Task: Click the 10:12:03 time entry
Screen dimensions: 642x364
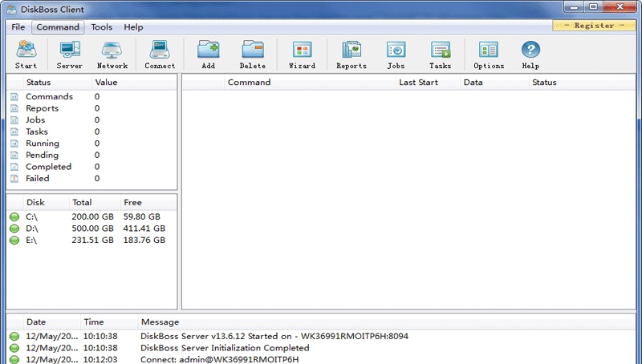Action: coord(100,359)
